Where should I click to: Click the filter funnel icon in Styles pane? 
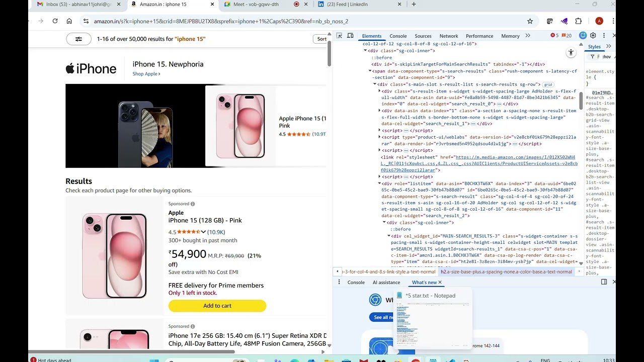point(592,57)
